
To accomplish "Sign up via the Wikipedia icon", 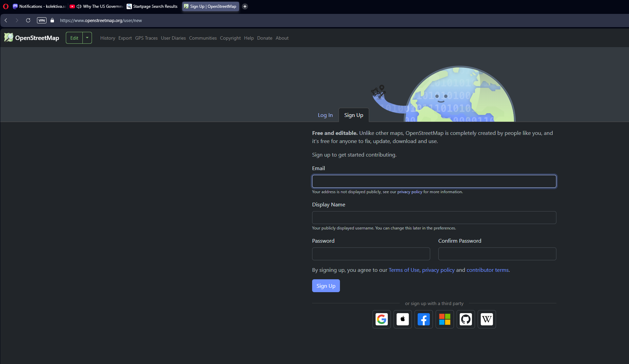I will click(487, 319).
